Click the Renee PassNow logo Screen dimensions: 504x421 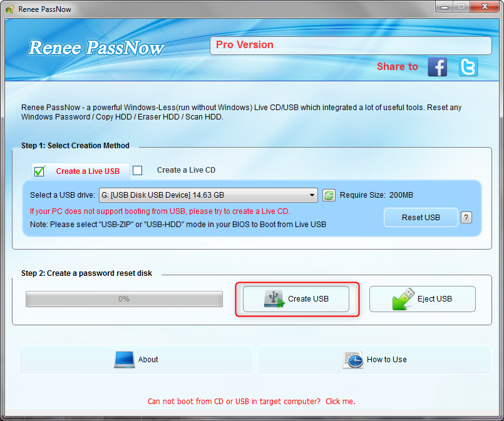click(96, 48)
